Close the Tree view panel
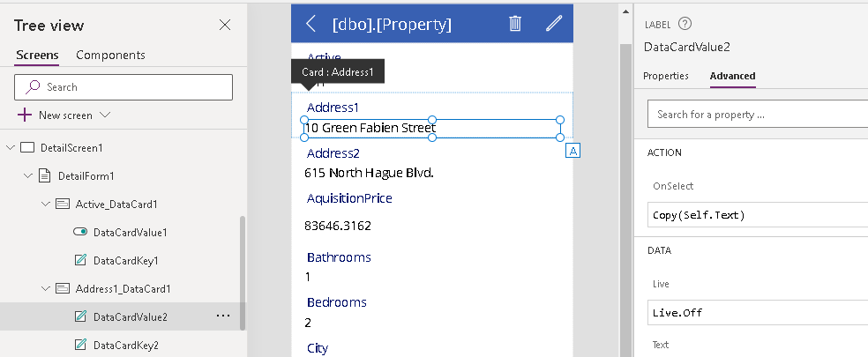868x357 pixels. coord(225,25)
